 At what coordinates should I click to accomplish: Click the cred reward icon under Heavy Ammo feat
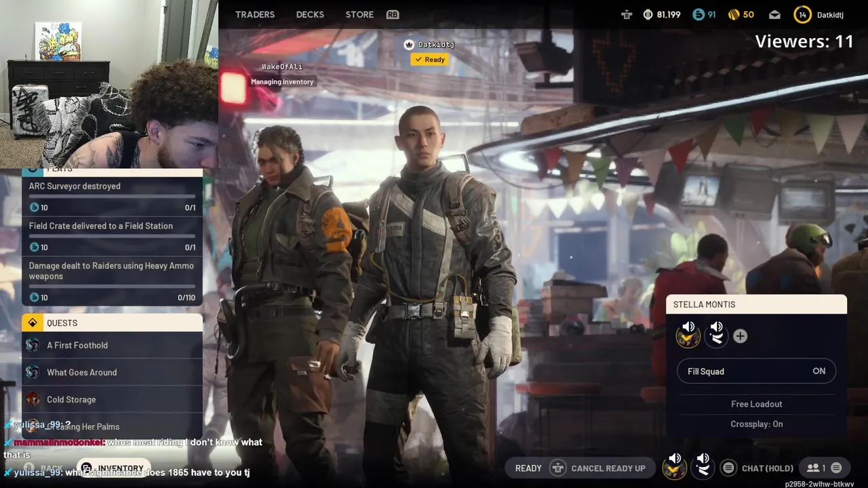tap(35, 298)
